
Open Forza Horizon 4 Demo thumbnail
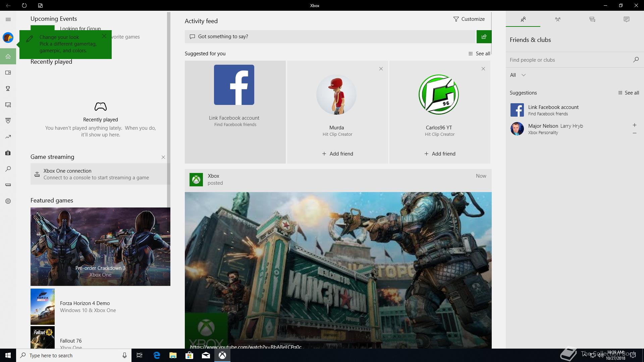click(x=43, y=307)
